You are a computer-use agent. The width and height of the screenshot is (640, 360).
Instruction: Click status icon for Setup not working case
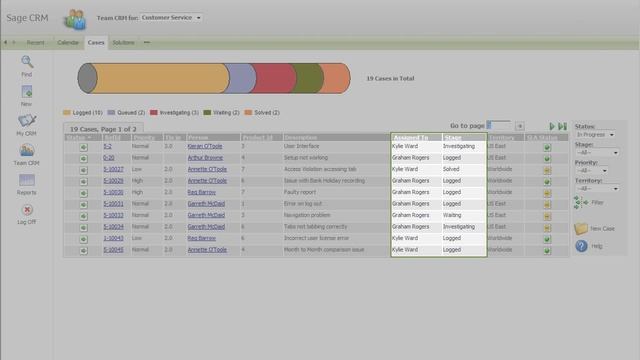pos(84,158)
